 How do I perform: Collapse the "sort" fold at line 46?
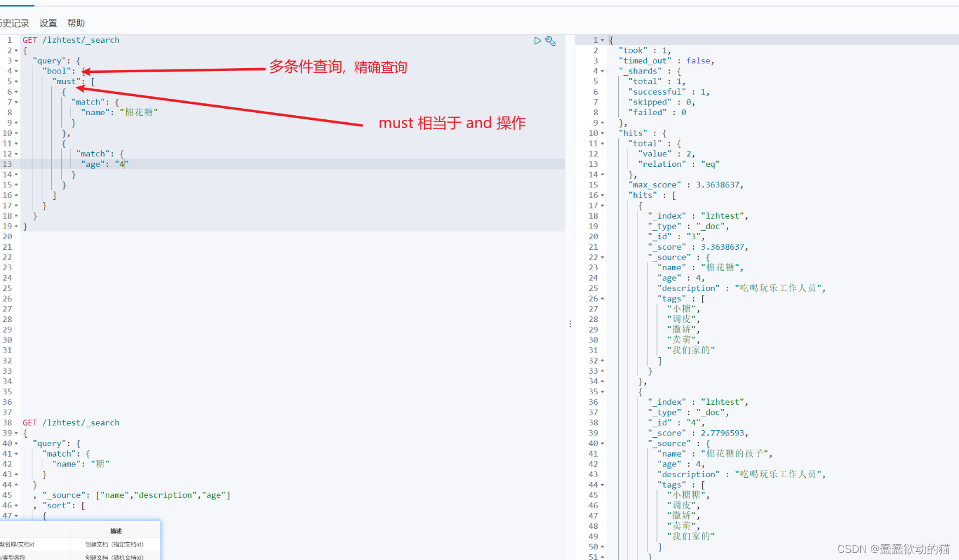(x=16, y=506)
